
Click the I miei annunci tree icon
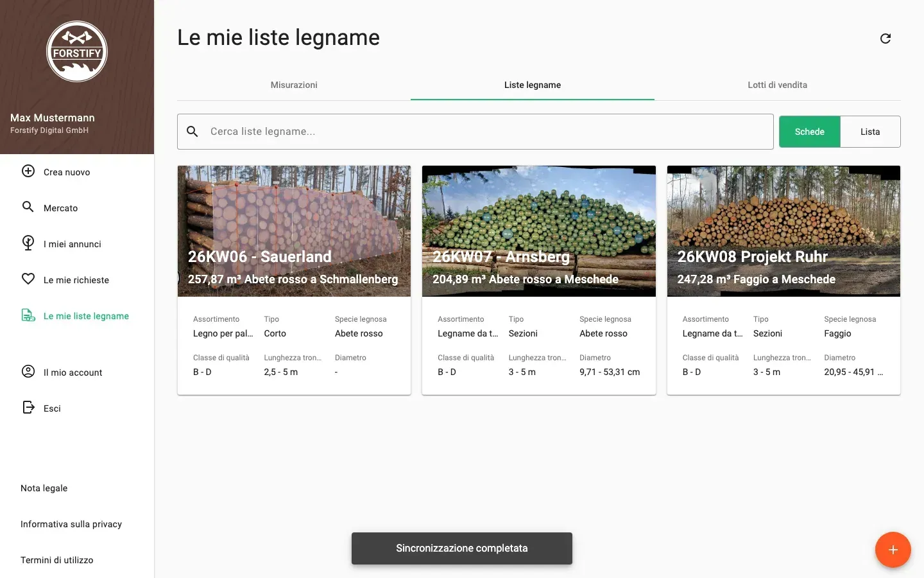pyautogui.click(x=28, y=243)
